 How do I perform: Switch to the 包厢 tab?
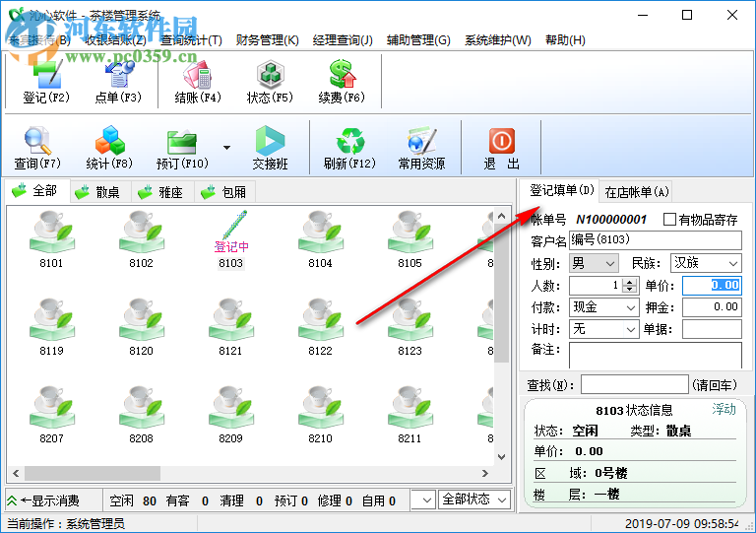pos(225,192)
